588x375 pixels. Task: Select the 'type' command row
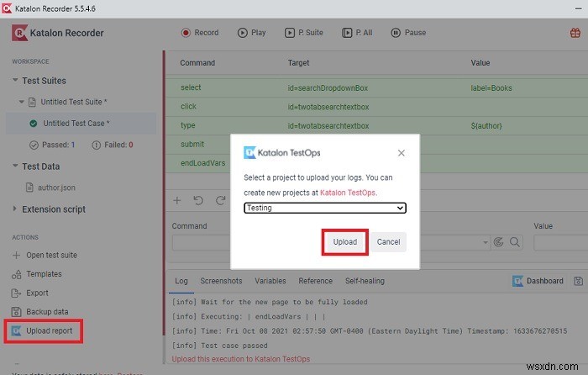click(x=376, y=125)
